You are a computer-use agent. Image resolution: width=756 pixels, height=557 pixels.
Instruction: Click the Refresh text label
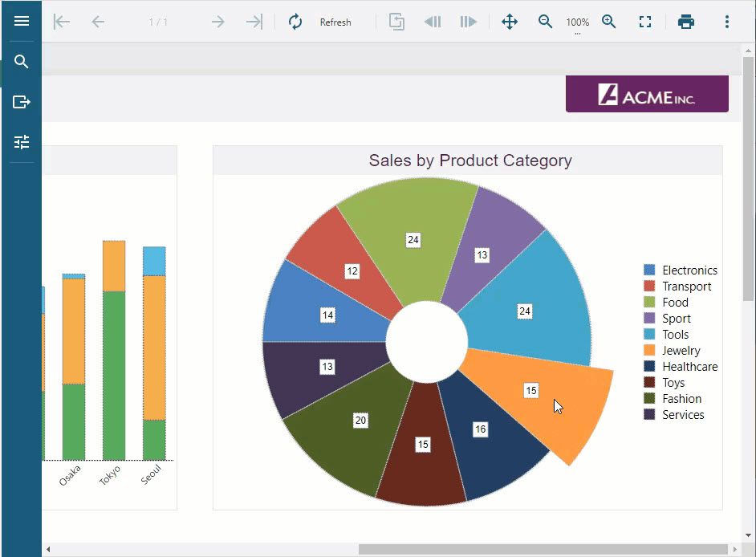coord(335,22)
